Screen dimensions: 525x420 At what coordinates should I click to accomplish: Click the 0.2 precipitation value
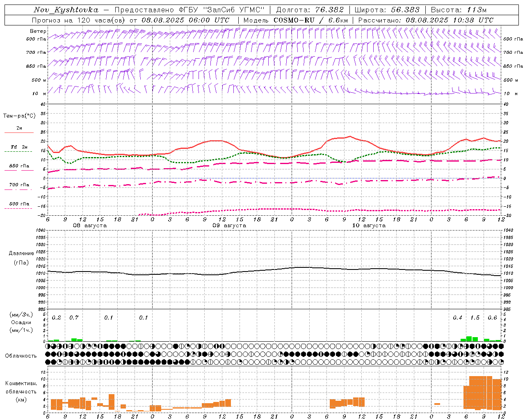(57, 318)
